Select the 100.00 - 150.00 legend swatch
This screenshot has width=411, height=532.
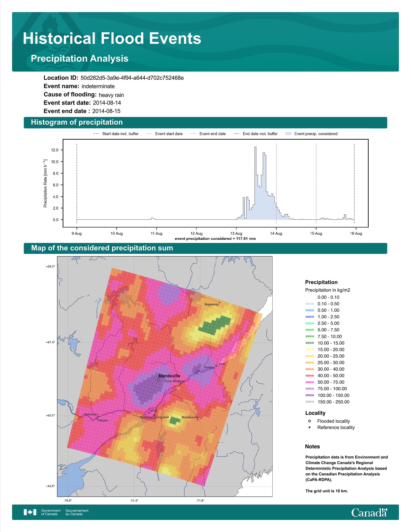309,395
